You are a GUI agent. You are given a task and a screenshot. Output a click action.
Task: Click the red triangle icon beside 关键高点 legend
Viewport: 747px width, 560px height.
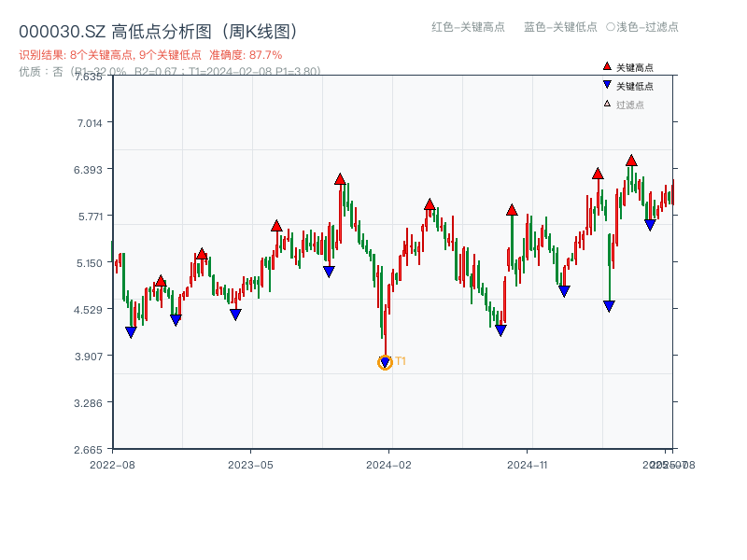(607, 66)
